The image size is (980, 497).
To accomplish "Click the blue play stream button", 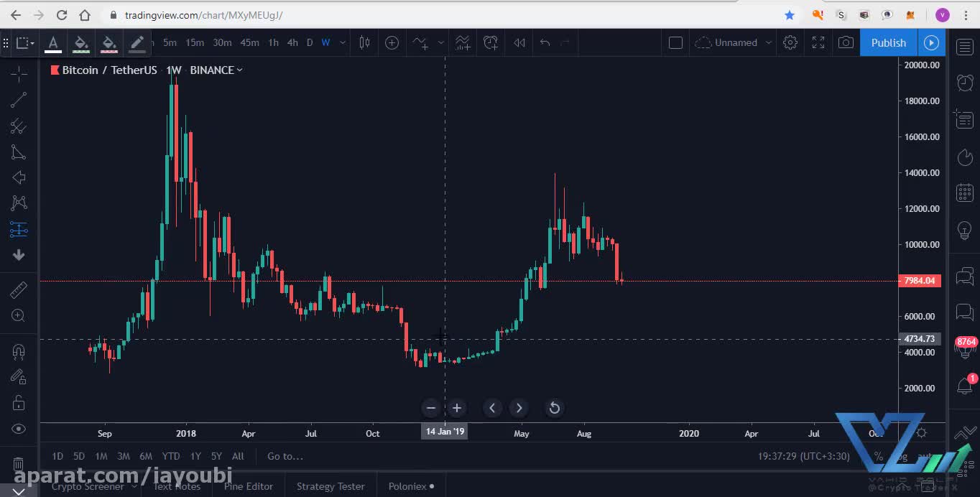I will point(931,42).
